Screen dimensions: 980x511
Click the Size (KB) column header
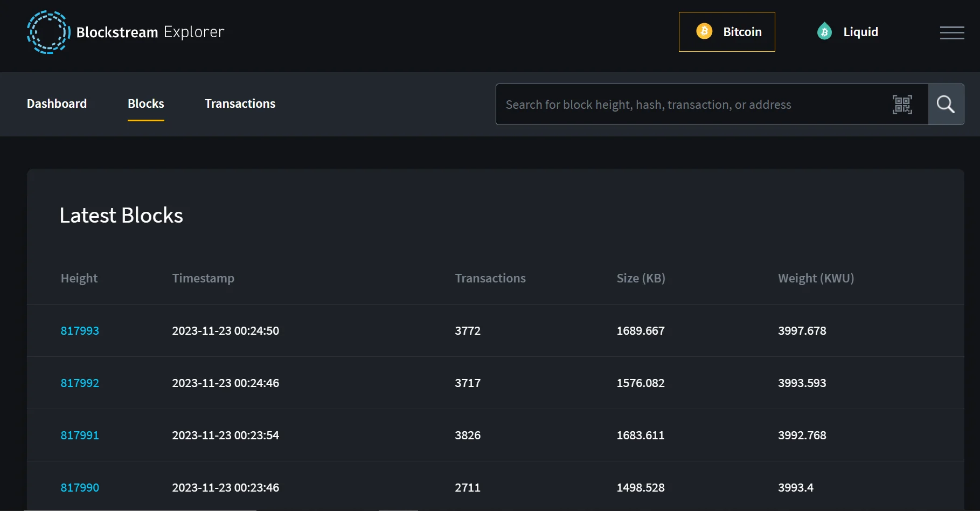tap(641, 278)
